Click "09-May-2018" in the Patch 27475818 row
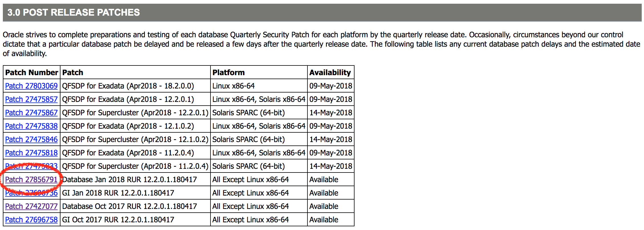Screen dimensions: 644x230 point(331,153)
